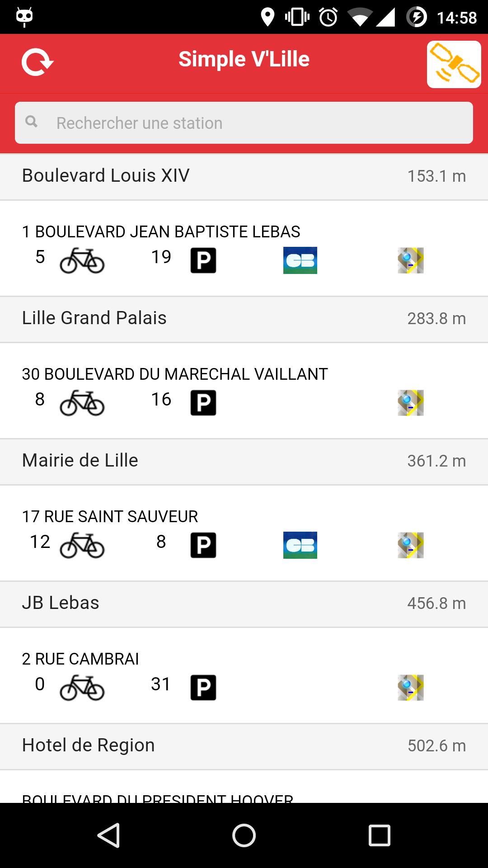
Task: Tap the magnifier icon in the search bar
Action: [32, 122]
